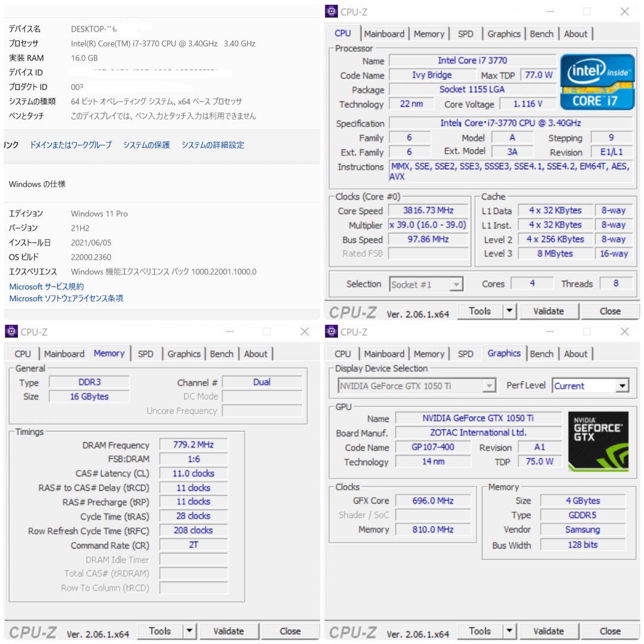Open Memory tab in the Graphics tab window
644x644 pixels.
click(429, 354)
